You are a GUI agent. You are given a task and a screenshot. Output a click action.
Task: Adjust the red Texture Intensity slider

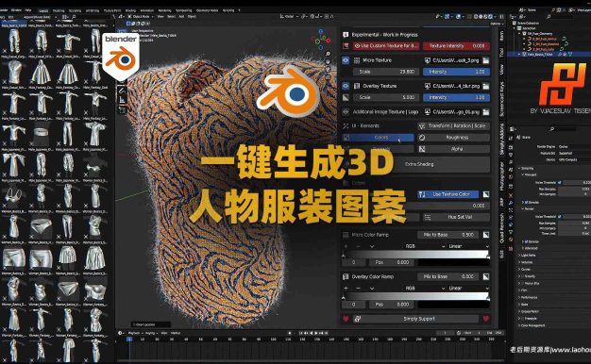[x=456, y=46]
